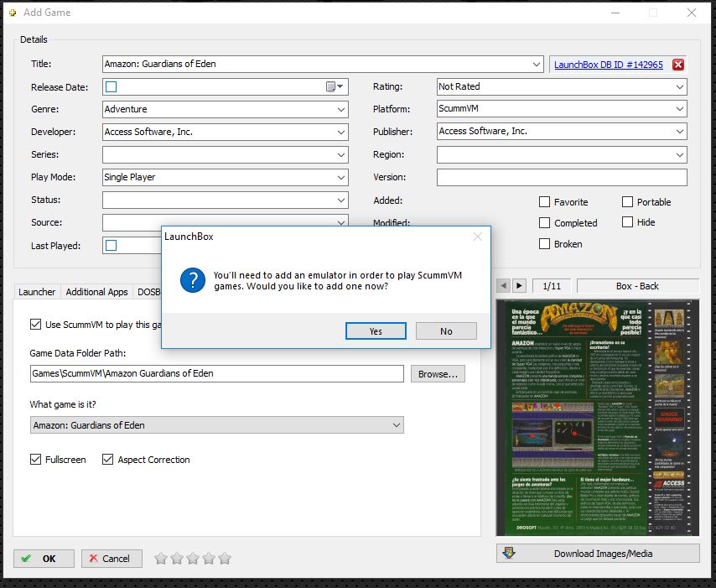716x588 pixels.
Task: Show the next image with right arrow
Action: click(x=519, y=285)
